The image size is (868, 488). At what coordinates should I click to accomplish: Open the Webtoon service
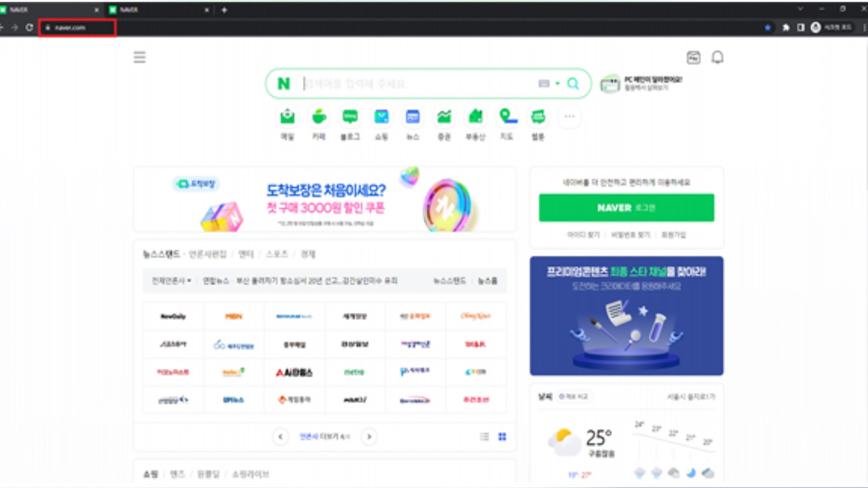tap(538, 117)
